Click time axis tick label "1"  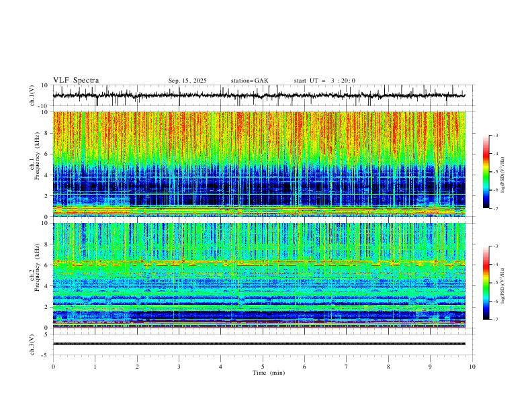tap(95, 367)
